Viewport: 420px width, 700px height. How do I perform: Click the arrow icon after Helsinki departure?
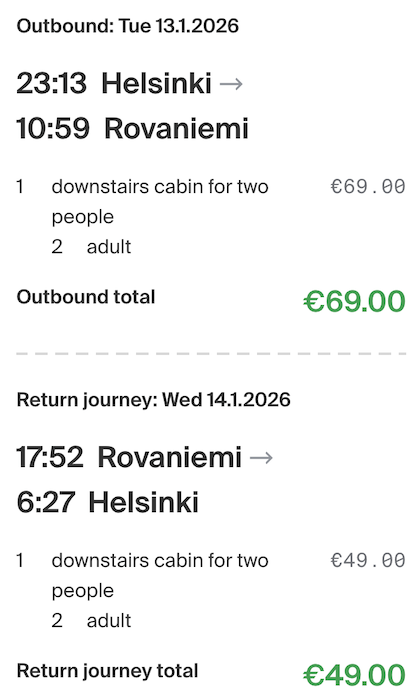click(x=231, y=84)
